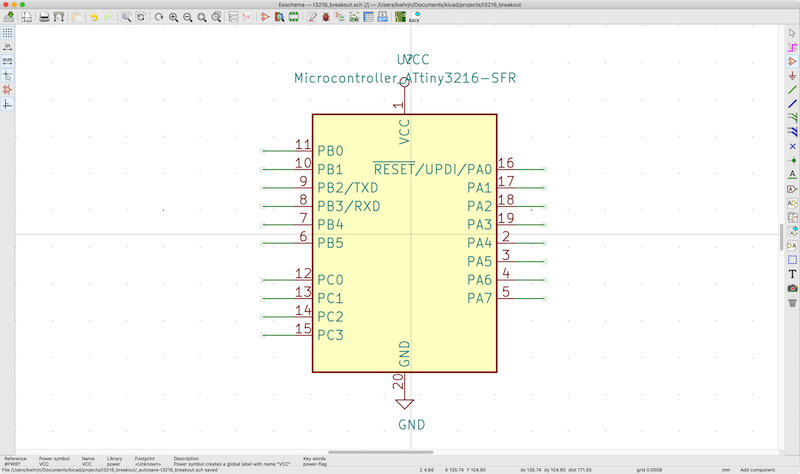Open the symbol editor icon
Image resolution: width=800 pixels, height=474 pixels.
coord(265,17)
